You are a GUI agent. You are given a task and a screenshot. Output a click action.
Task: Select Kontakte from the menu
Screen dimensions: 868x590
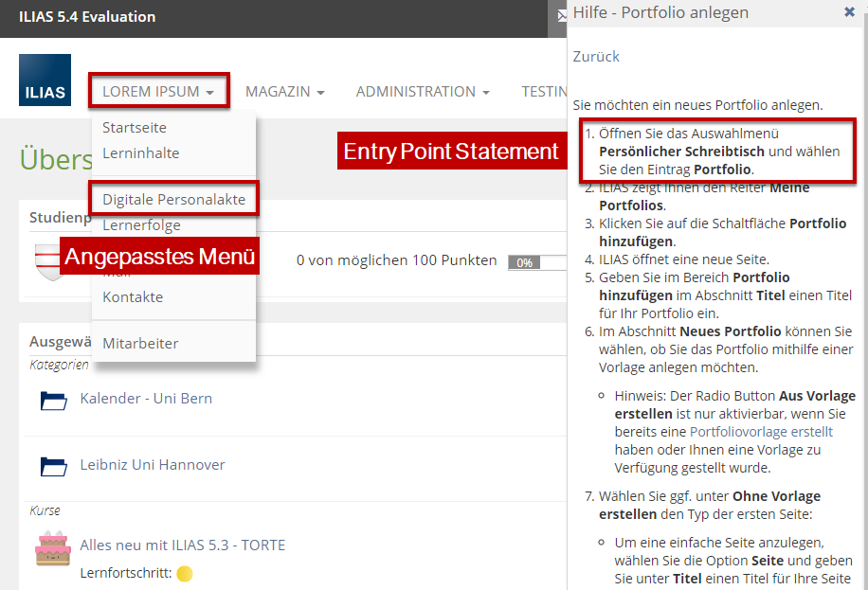coord(133,296)
